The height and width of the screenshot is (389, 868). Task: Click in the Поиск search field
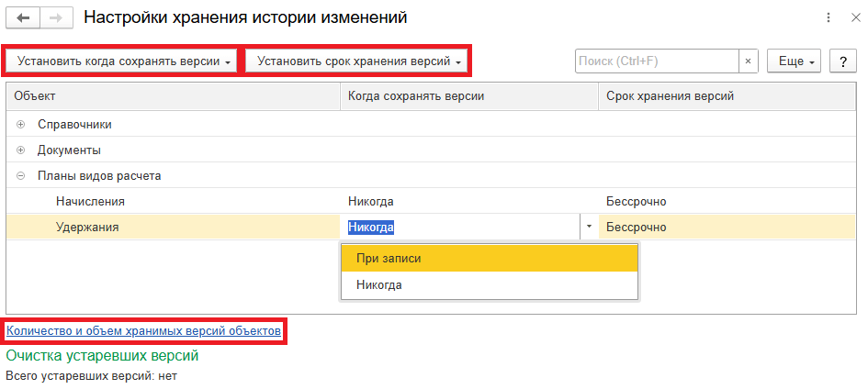656,61
